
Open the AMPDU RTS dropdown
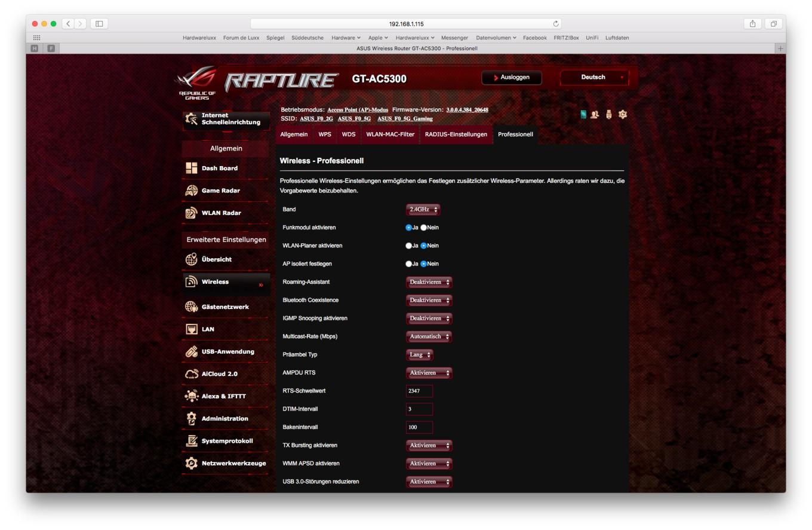[429, 373]
